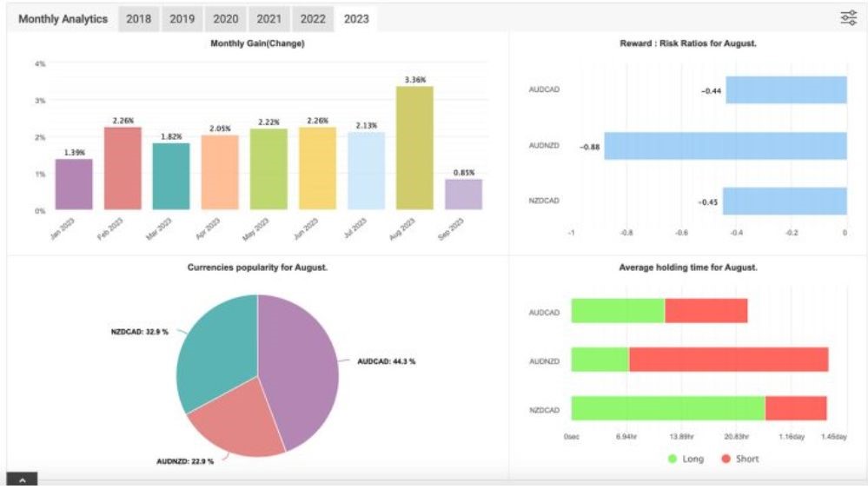Click the AUDNZD: 22.9 % pie label

point(185,461)
